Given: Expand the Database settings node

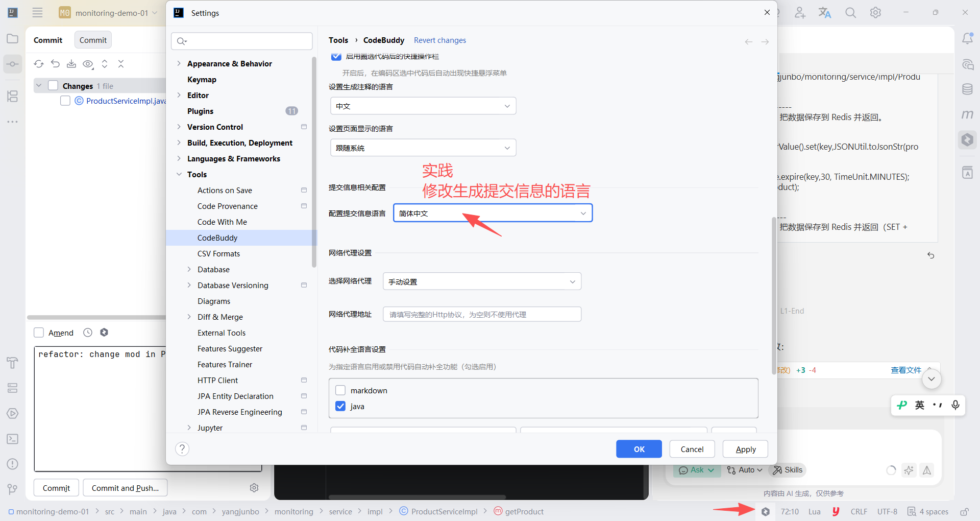Looking at the screenshot, I should 189,269.
